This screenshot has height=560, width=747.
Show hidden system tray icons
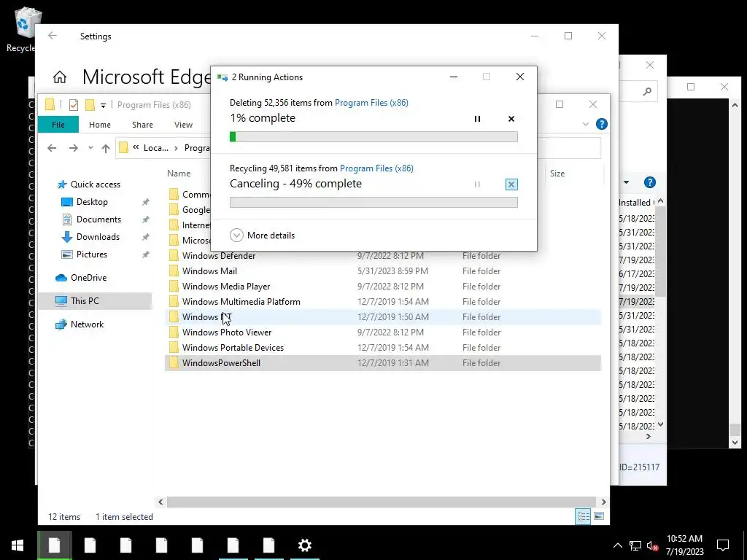pyautogui.click(x=617, y=545)
